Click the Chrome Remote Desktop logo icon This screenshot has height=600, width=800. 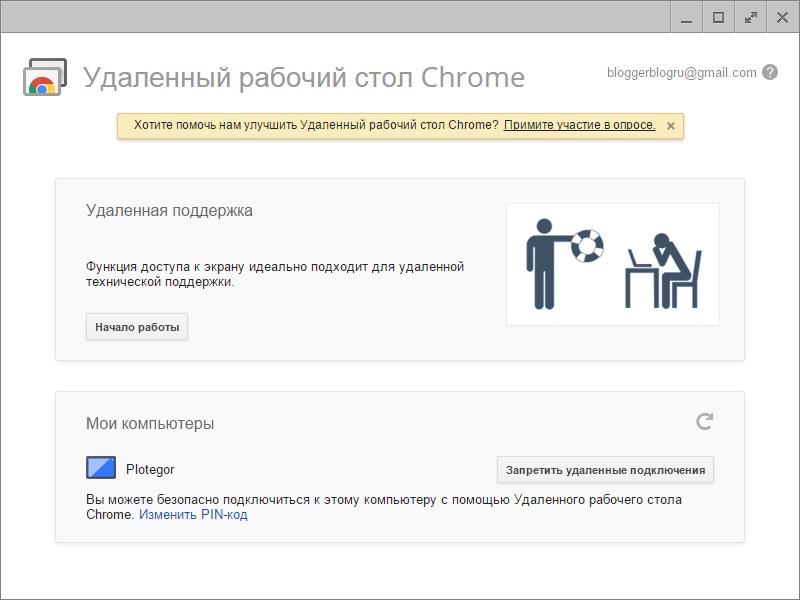tap(45, 77)
